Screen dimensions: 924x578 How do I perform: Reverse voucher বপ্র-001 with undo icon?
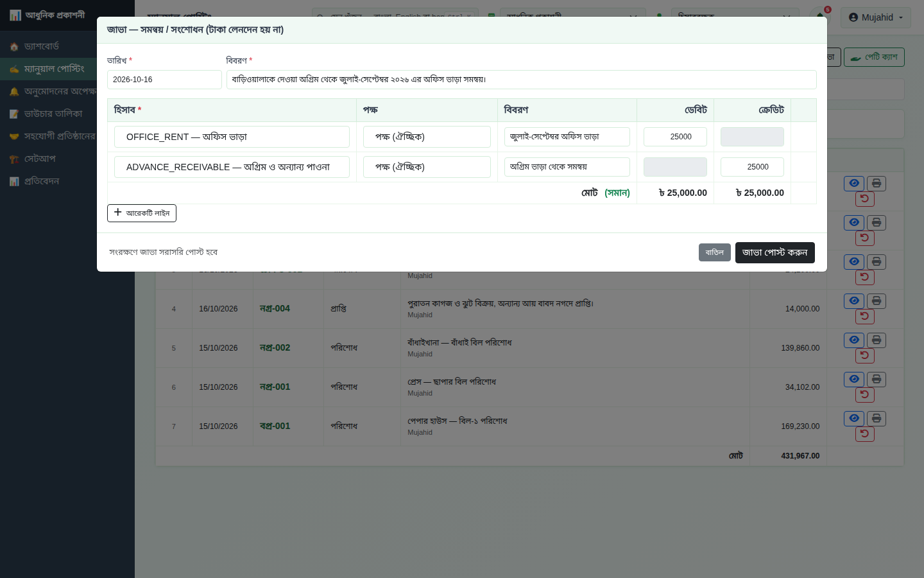tap(865, 434)
